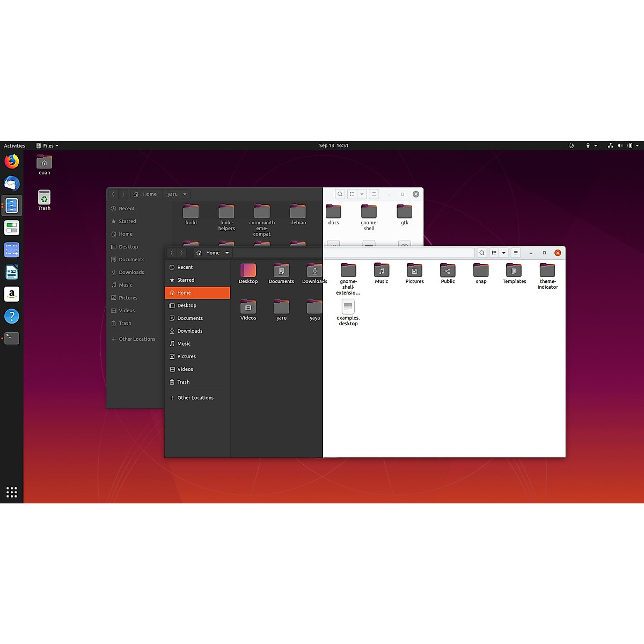Click back navigation arrow in front window
Screen dimensions: 644x644
tap(172, 253)
